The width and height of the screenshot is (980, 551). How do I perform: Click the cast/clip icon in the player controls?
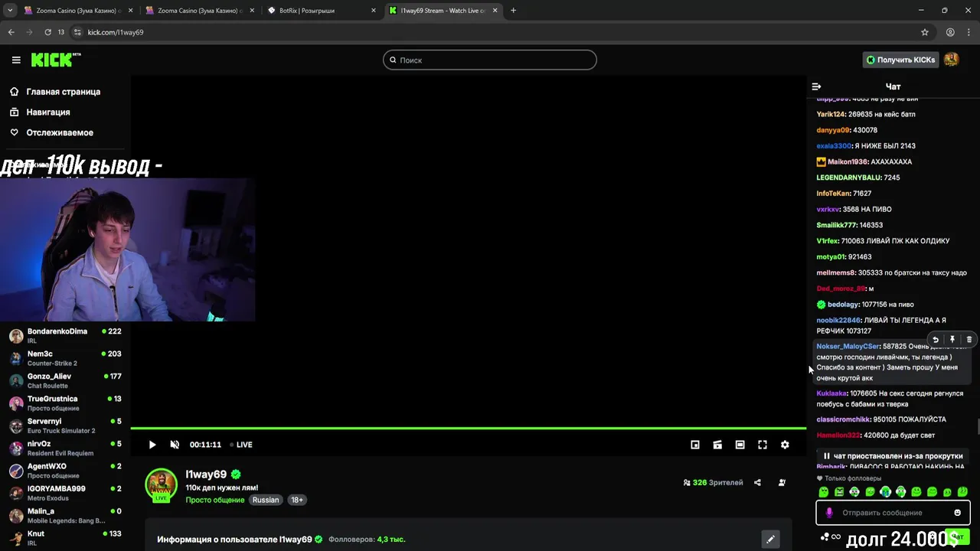[717, 445]
